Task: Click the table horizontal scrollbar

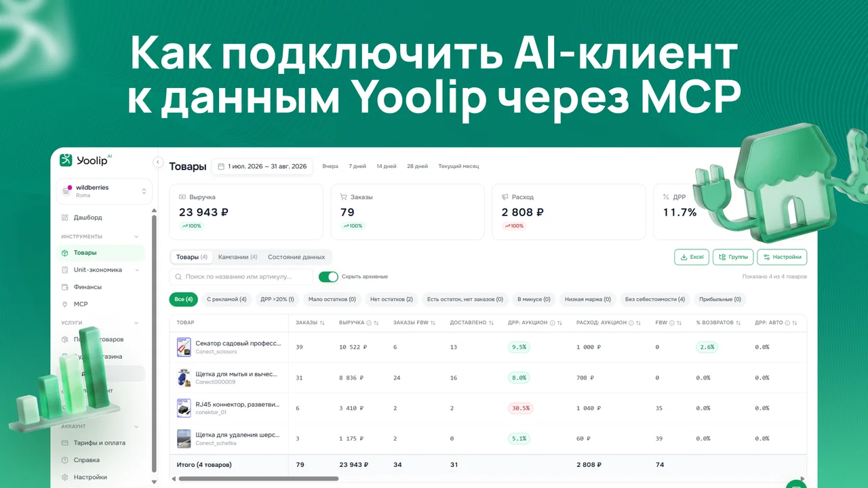Action: [x=259, y=479]
